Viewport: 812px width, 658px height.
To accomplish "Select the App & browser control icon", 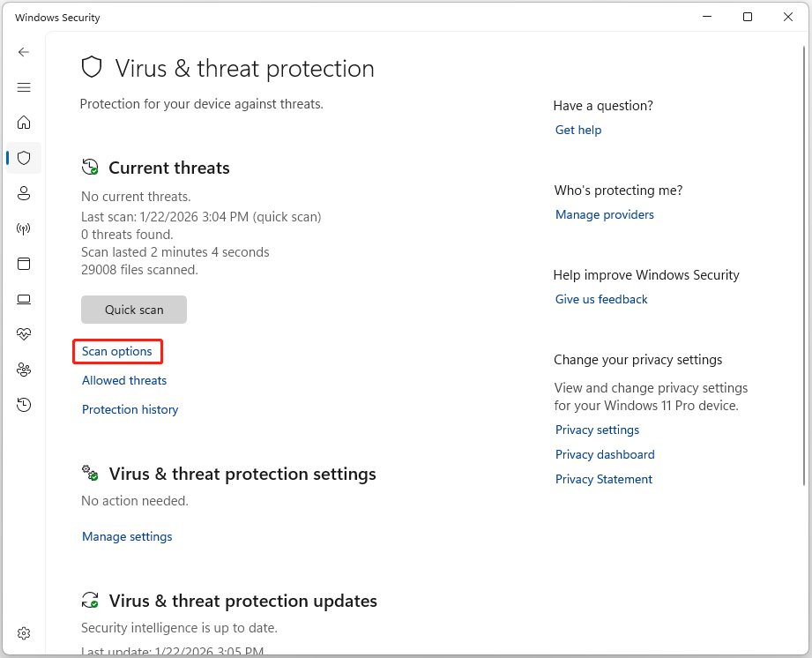I will pyautogui.click(x=24, y=264).
